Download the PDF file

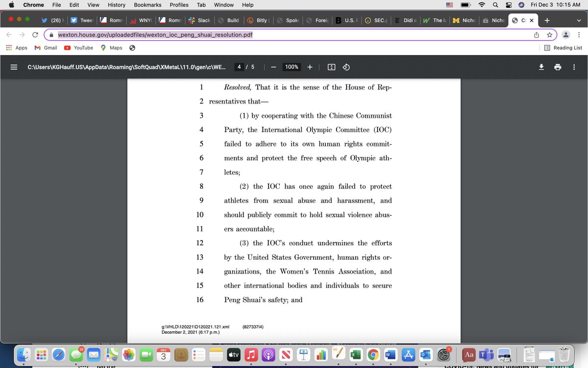[x=541, y=67]
